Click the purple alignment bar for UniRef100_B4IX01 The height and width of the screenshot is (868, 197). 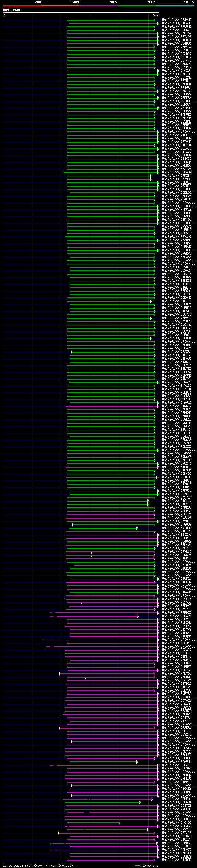112,535
